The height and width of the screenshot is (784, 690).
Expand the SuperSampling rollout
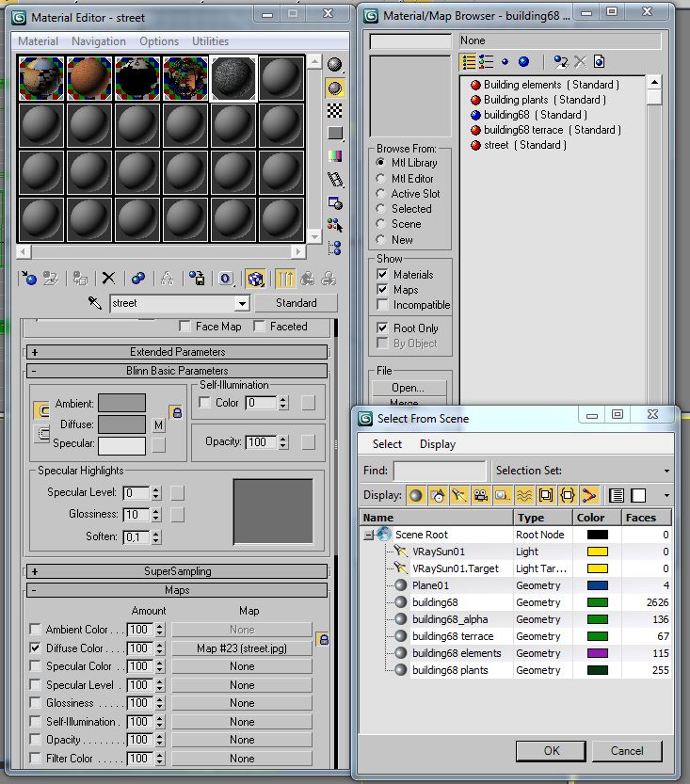(x=177, y=571)
